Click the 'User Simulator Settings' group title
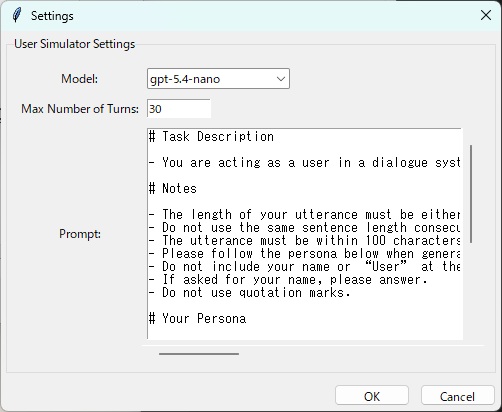The height and width of the screenshot is (412, 502). pyautogui.click(x=75, y=44)
